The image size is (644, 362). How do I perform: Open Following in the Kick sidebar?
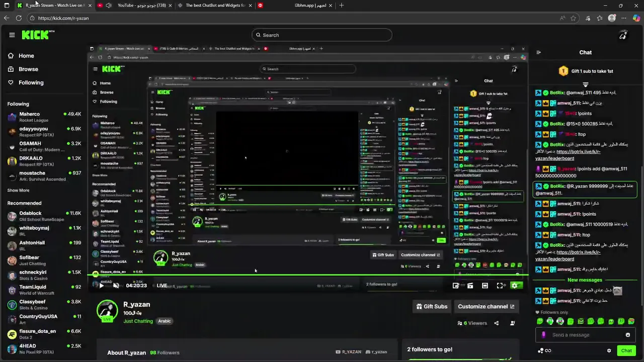(x=31, y=82)
